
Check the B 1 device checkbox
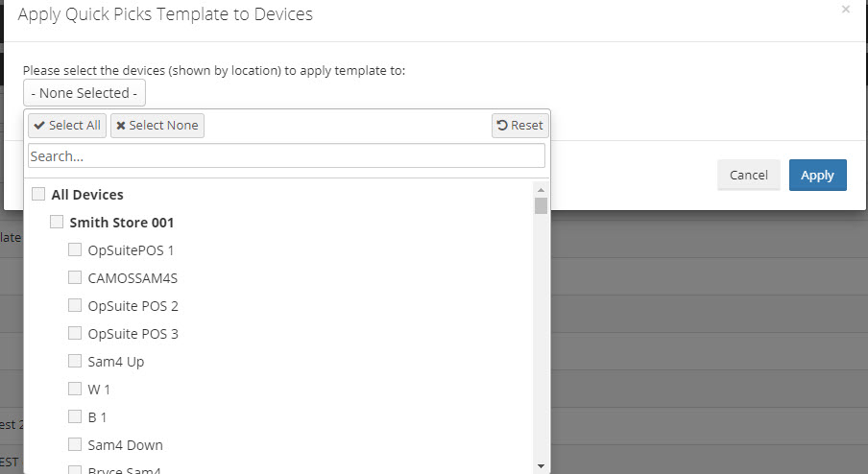[75, 416]
